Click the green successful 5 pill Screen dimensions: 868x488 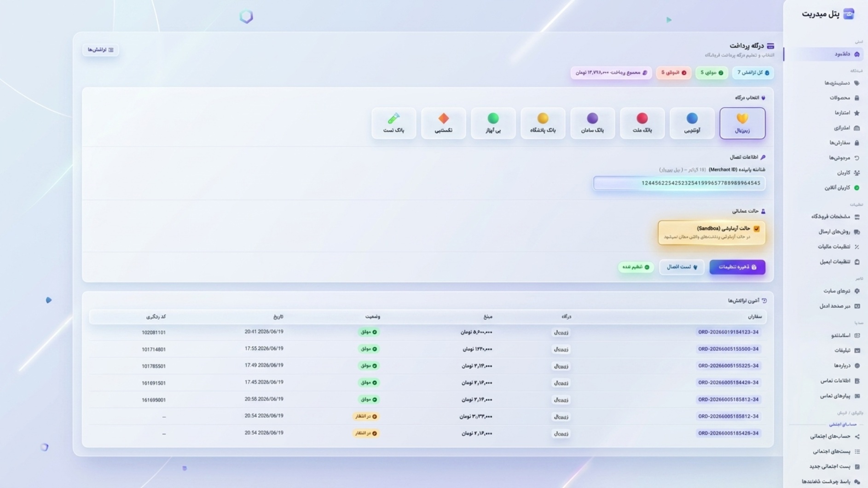point(712,73)
